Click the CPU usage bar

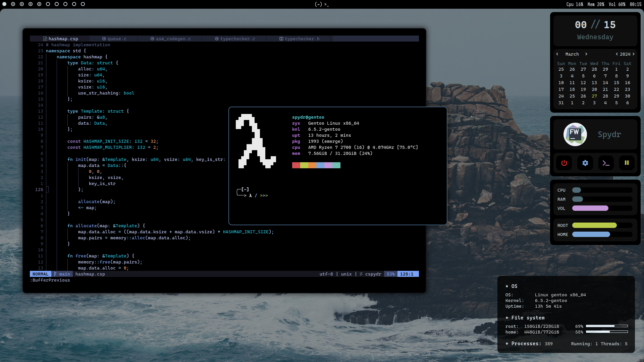tap(602, 190)
